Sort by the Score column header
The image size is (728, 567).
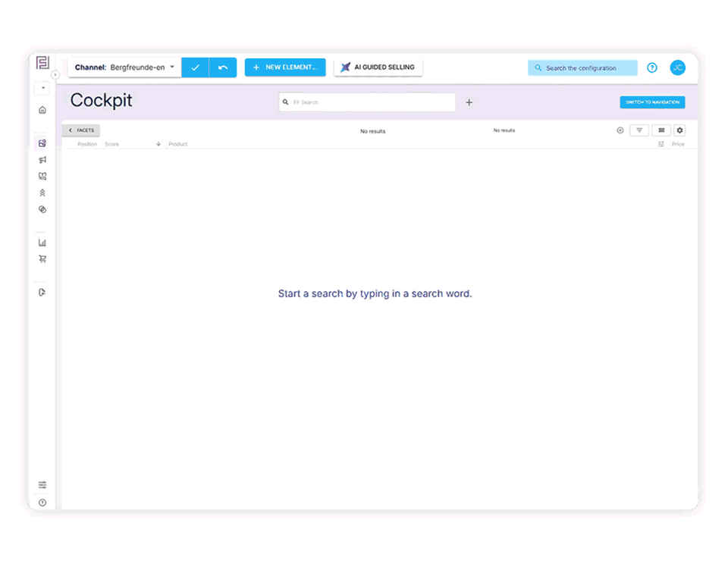[x=112, y=144]
